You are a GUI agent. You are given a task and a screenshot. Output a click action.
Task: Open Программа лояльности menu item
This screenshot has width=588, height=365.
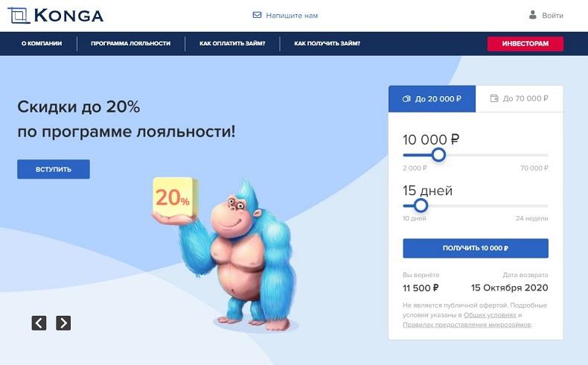(x=130, y=43)
